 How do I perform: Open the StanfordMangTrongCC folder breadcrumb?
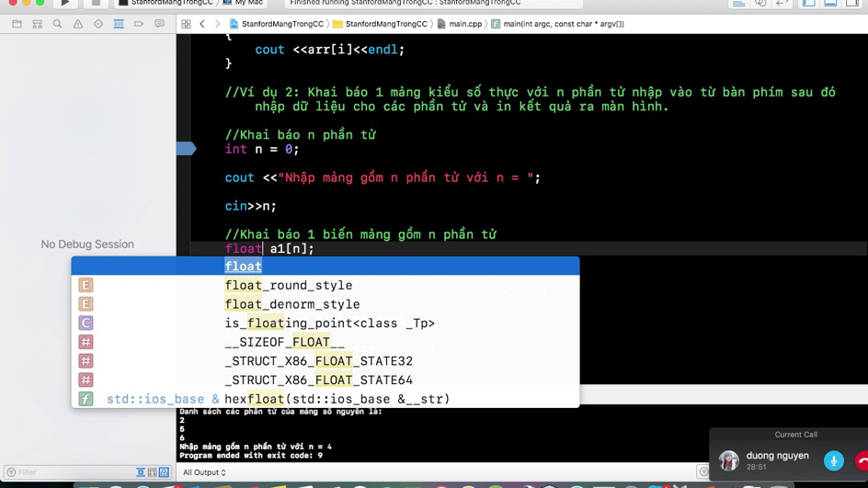(x=380, y=24)
